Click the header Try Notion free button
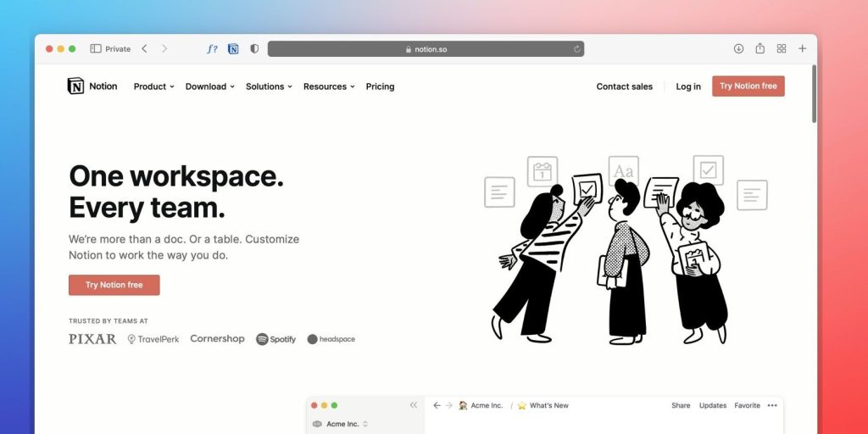Screen dimensions: 868x434 point(748,86)
